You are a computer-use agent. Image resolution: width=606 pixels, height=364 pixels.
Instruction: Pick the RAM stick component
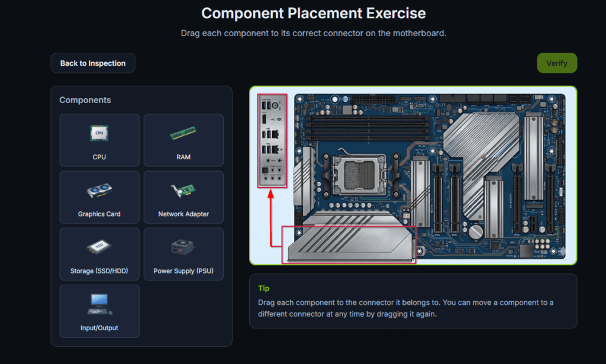[x=183, y=134]
